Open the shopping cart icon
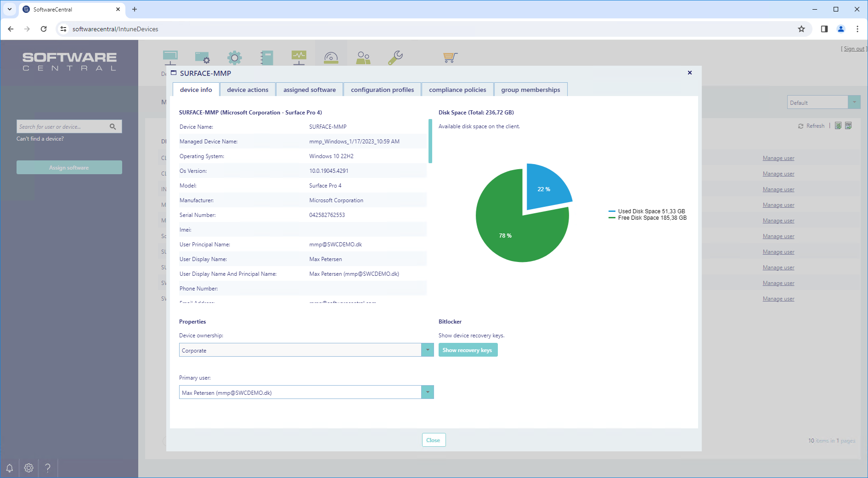This screenshot has height=478, width=868. [451, 57]
